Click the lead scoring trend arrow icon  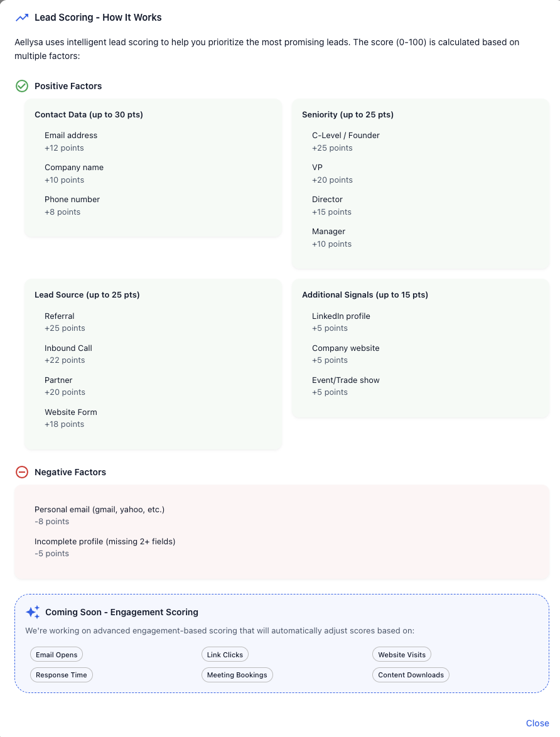point(22,18)
